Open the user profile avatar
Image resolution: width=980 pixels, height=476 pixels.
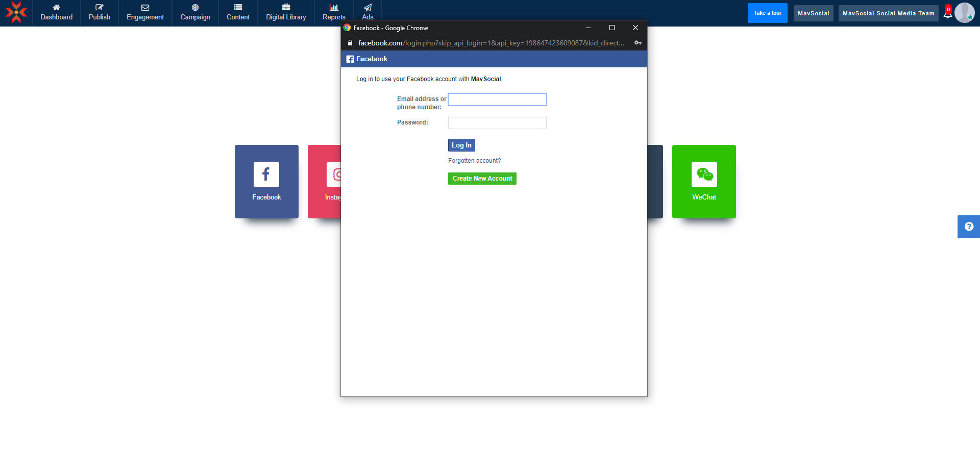click(x=964, y=13)
